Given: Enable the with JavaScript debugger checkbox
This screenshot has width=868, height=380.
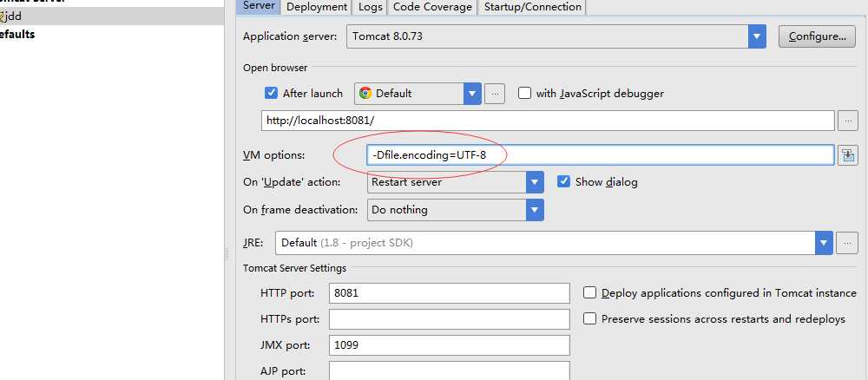Looking at the screenshot, I should point(524,93).
